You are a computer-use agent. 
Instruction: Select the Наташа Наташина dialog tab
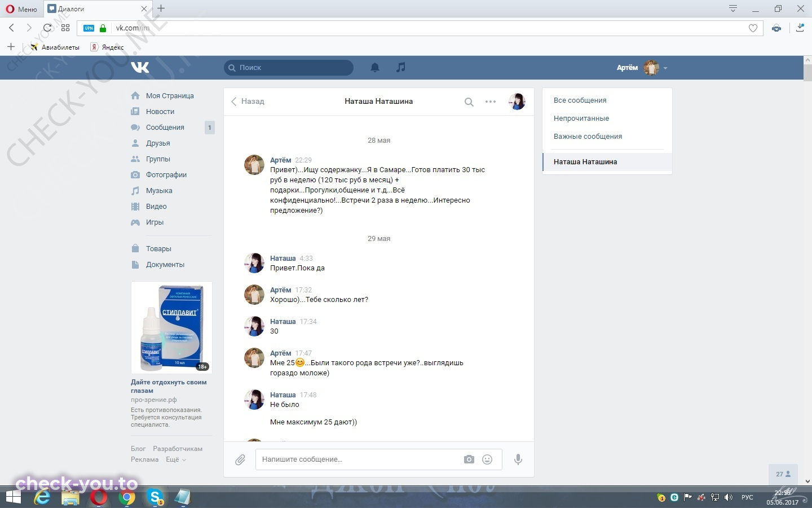607,162
